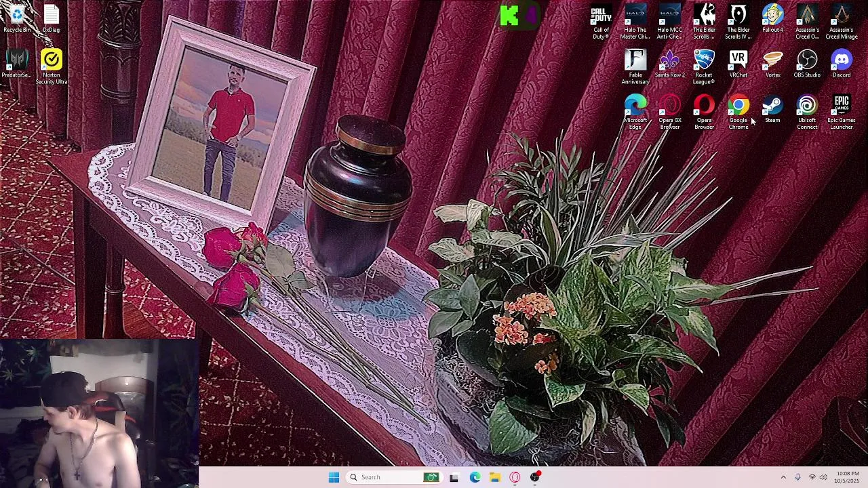Launch Ubisoft Connect shortcut

pos(807,113)
